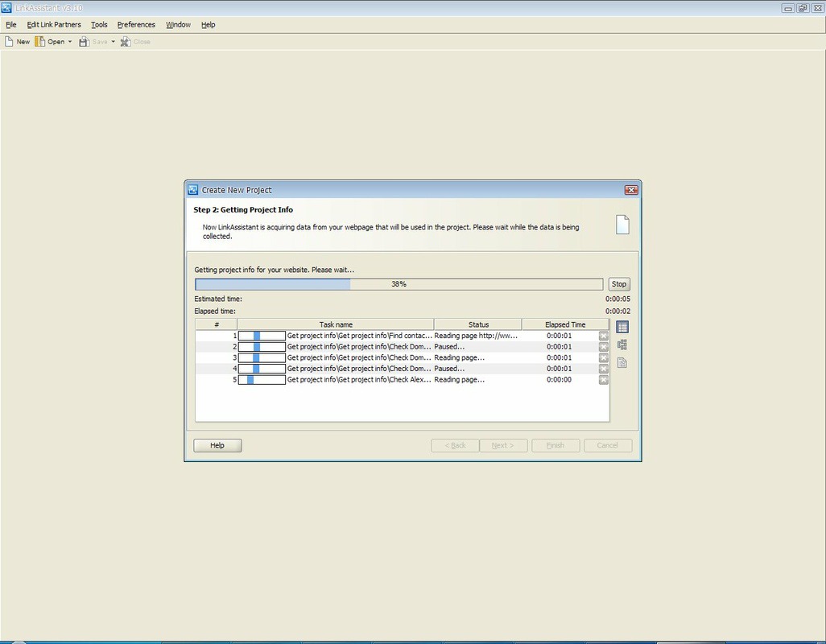The image size is (826, 644).
Task: Open the task log view icon
Action: 622,363
